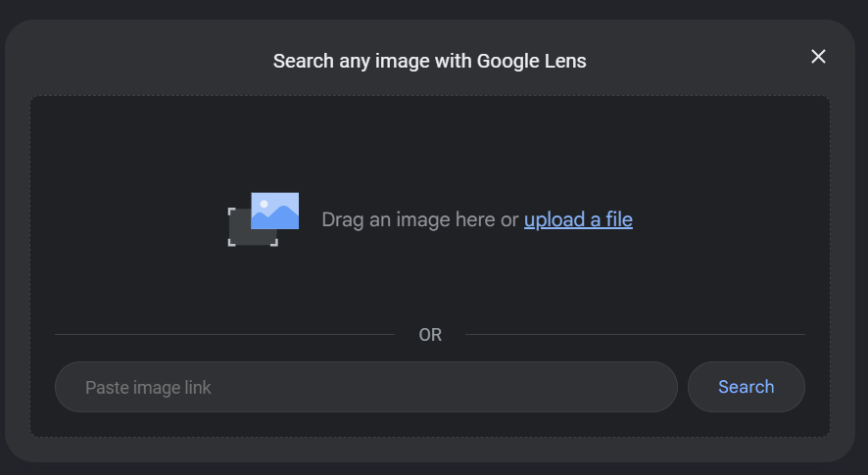This screenshot has width=868, height=475.
Task: Click the 'OR' separator label
Action: tap(430, 335)
